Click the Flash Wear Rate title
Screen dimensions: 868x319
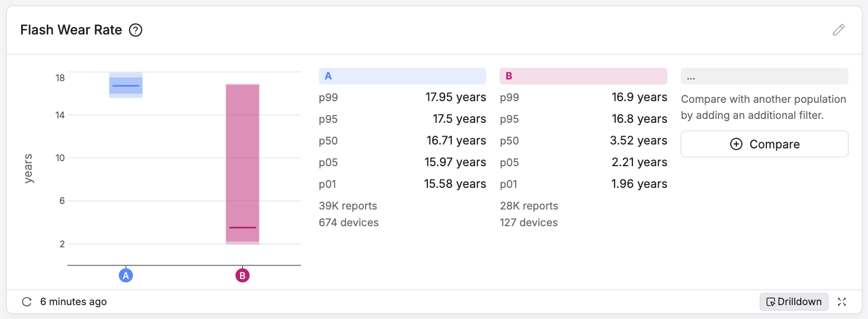pyautogui.click(x=71, y=30)
